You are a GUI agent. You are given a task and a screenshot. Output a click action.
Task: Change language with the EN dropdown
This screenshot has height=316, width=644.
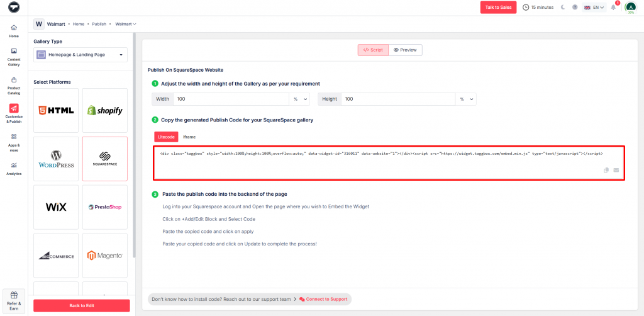point(594,8)
